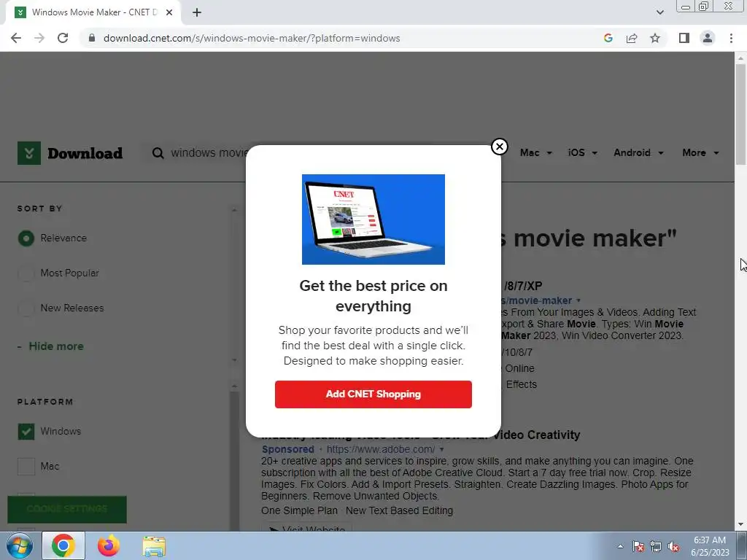The width and height of the screenshot is (747, 560).
Task: Click the windows movie search field
Action: [208, 153]
